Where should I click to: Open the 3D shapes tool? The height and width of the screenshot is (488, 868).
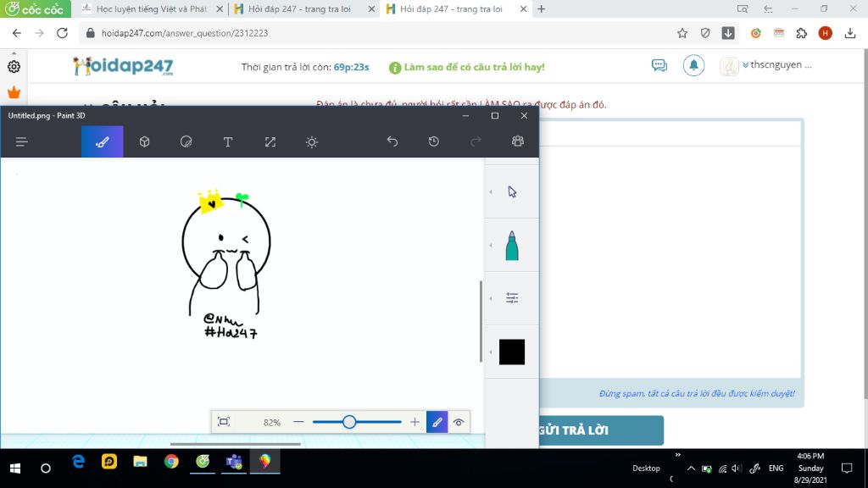(x=144, y=141)
